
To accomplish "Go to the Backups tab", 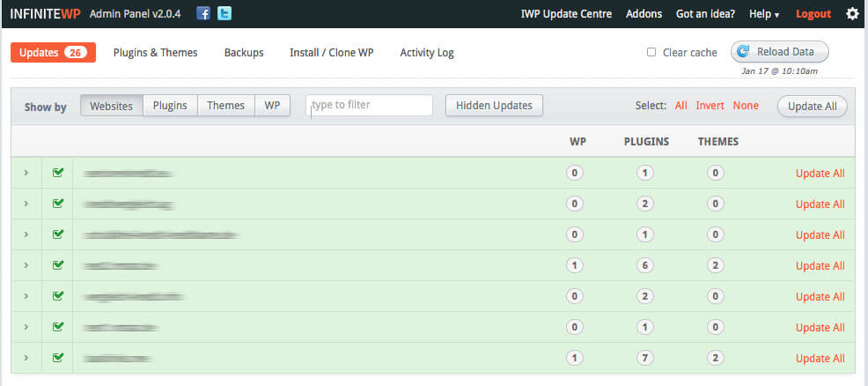I will coord(244,53).
